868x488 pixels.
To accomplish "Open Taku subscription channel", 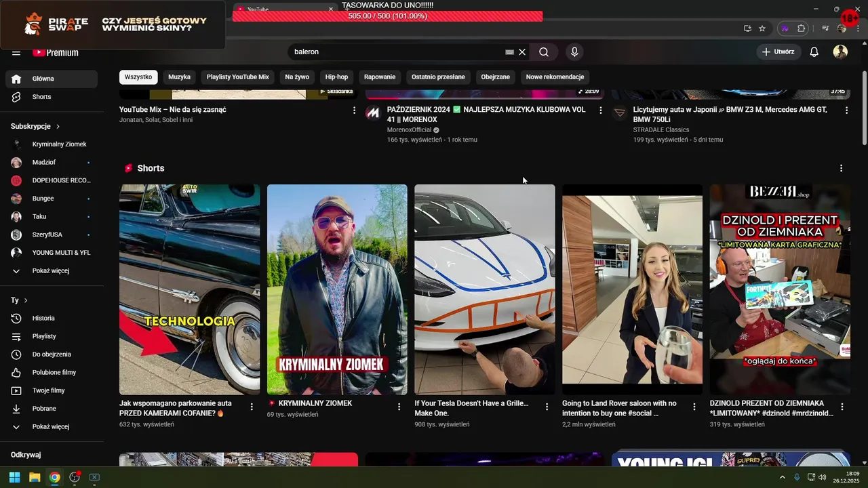I will [52, 217].
